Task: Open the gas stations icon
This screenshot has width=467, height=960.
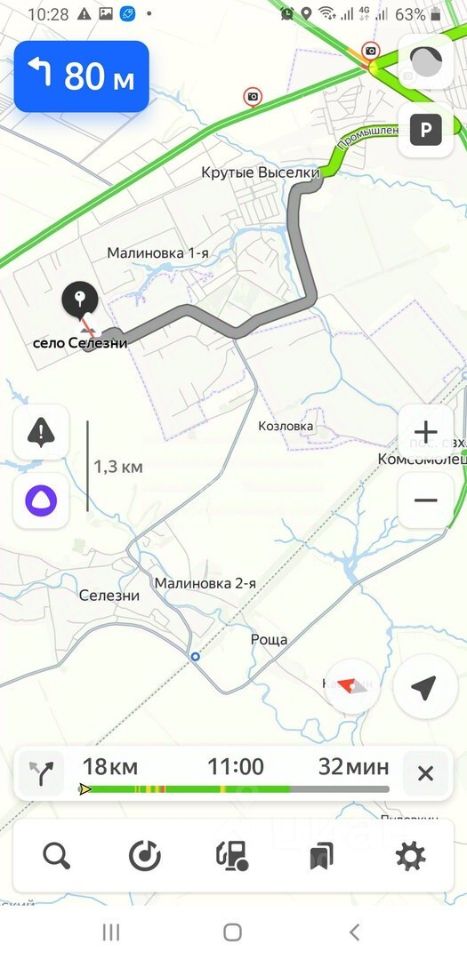Action: click(x=233, y=855)
